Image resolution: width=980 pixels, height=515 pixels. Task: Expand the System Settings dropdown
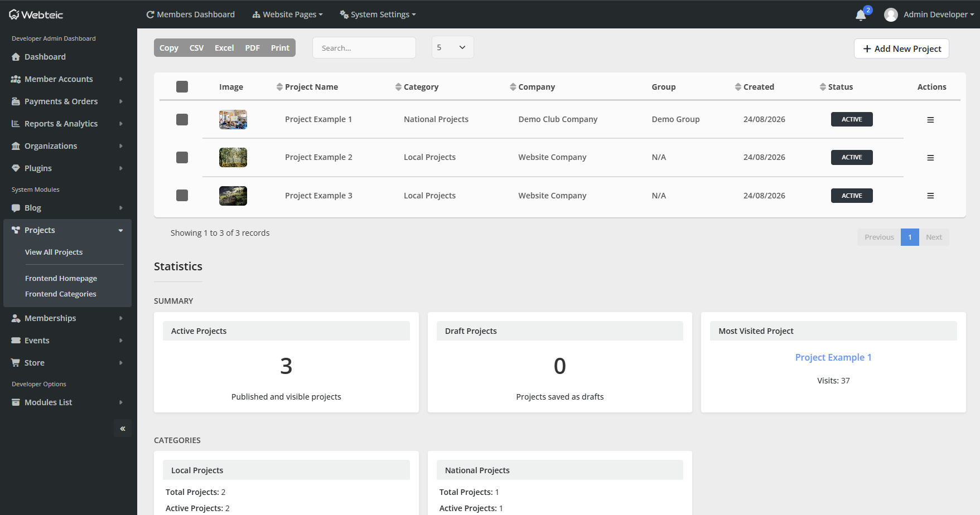coord(378,14)
